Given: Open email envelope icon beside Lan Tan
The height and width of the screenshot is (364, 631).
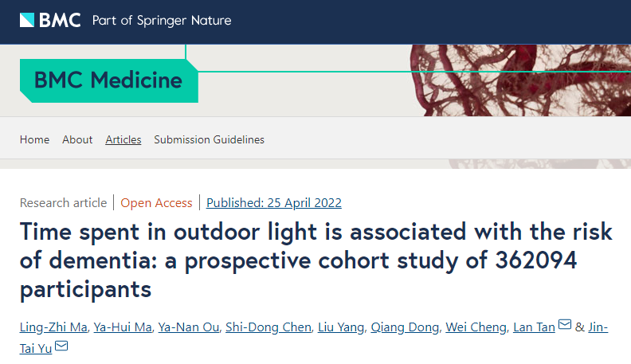Looking at the screenshot, I should 565,324.
